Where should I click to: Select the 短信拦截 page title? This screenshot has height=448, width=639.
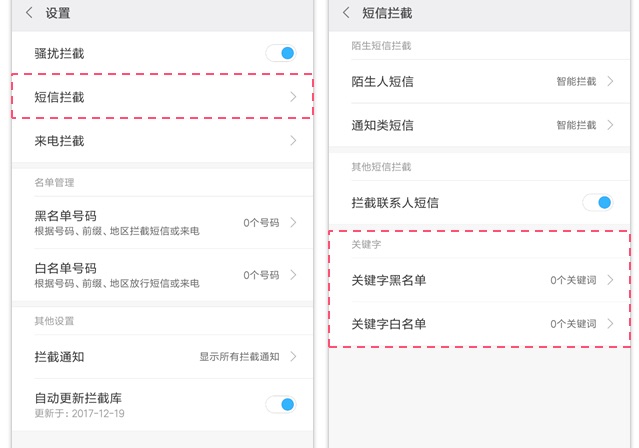(387, 13)
